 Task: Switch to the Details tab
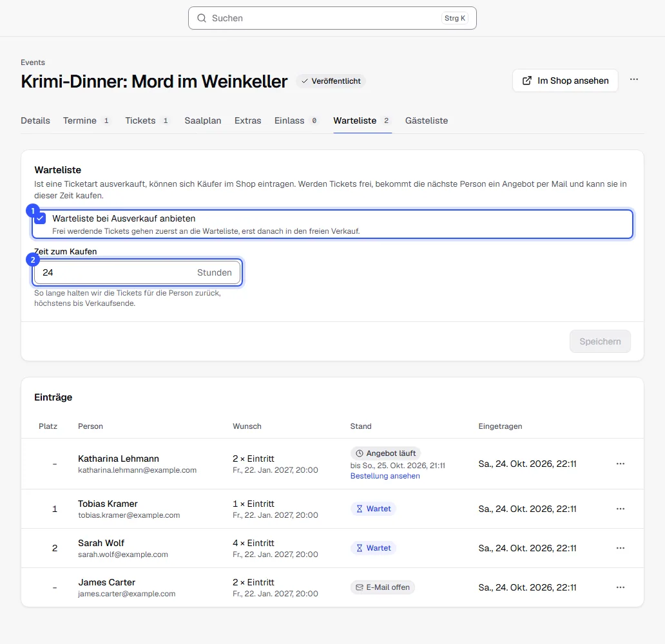pyautogui.click(x=35, y=121)
